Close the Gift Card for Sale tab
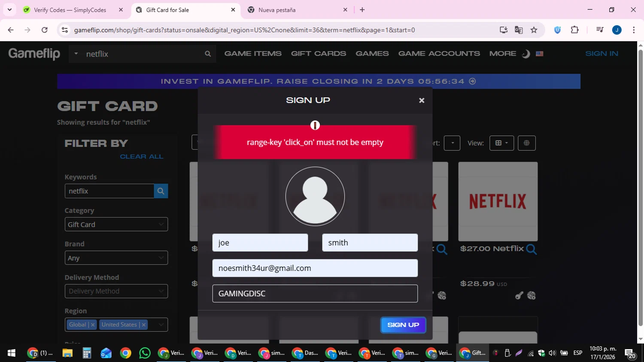The height and width of the screenshot is (362, 644). [233, 9]
